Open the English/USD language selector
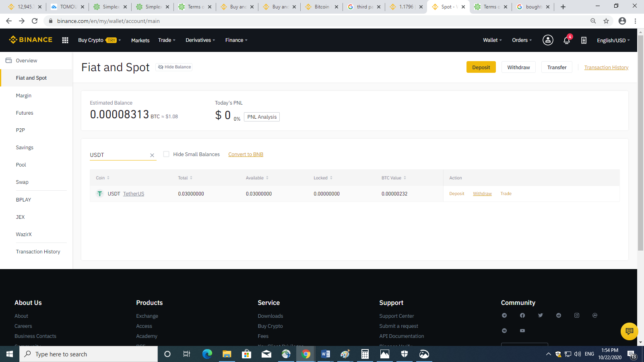Viewport: 644px width, 362px height. pos(613,40)
